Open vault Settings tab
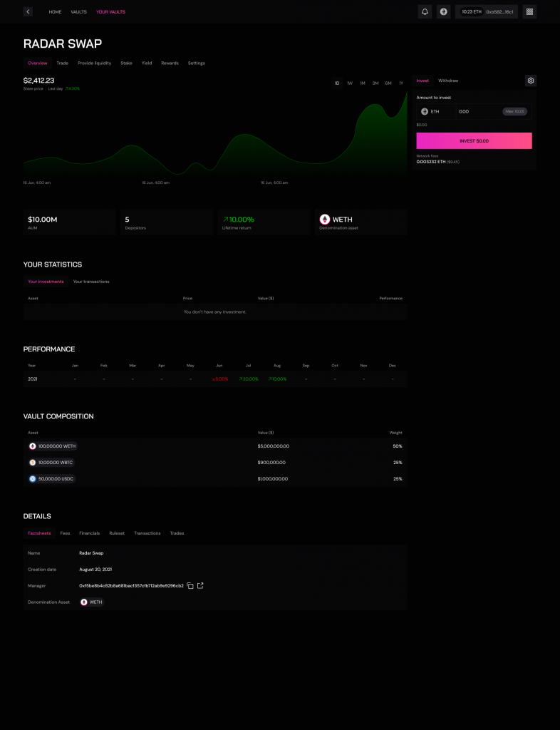This screenshot has width=560, height=730. pos(196,63)
